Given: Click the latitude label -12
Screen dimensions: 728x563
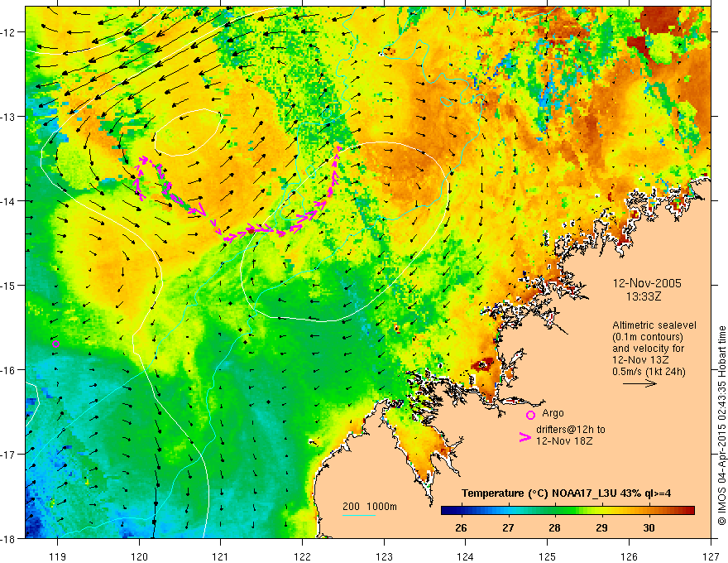Looking at the screenshot, I should (x=9, y=32).
